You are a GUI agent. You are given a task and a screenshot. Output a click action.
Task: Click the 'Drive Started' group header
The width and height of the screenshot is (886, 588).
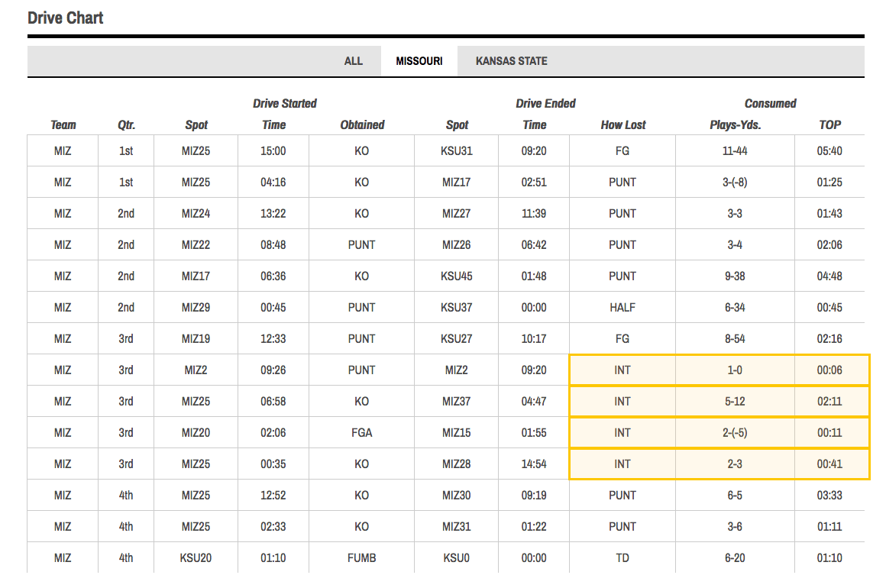point(285,103)
